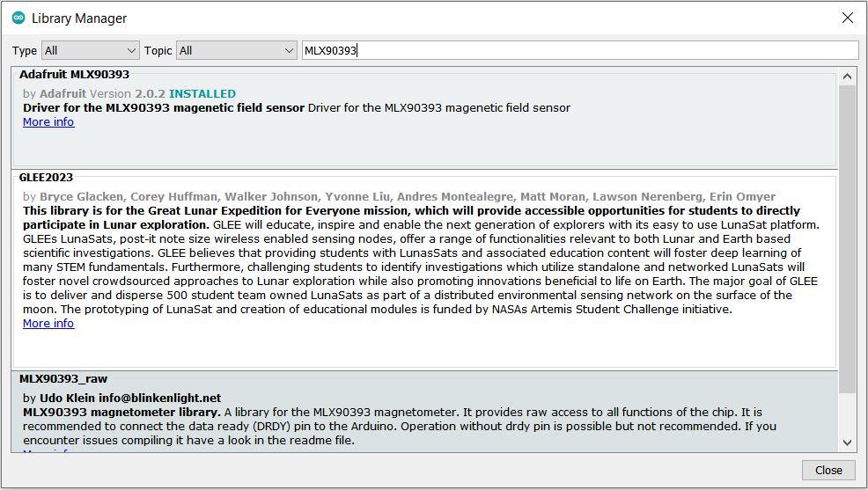Select the MLX90393_raw library entry

(424, 412)
